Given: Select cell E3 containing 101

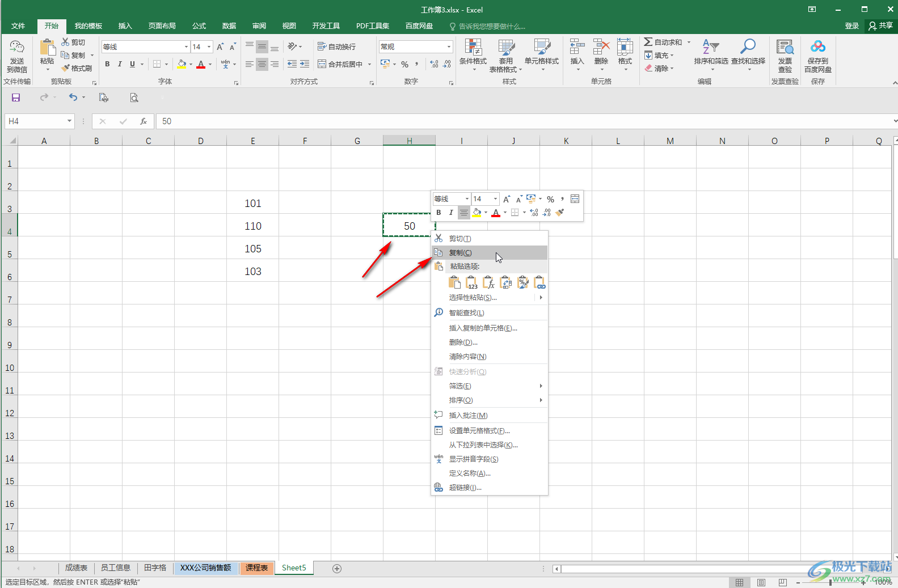Looking at the screenshot, I should [x=252, y=203].
